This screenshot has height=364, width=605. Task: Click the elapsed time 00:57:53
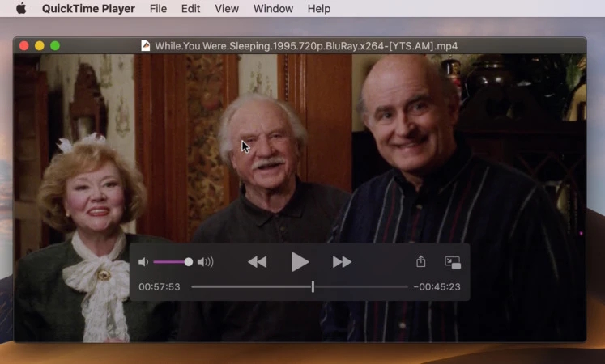(159, 287)
